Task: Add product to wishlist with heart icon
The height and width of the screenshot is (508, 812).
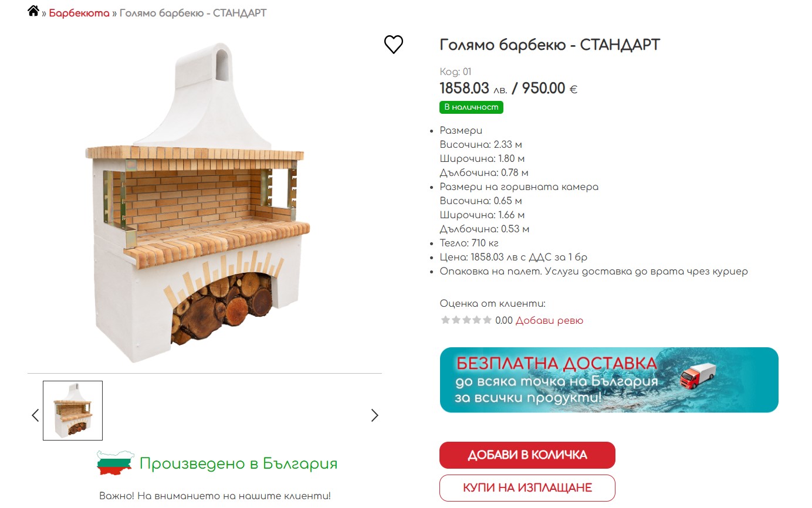Action: tap(394, 45)
